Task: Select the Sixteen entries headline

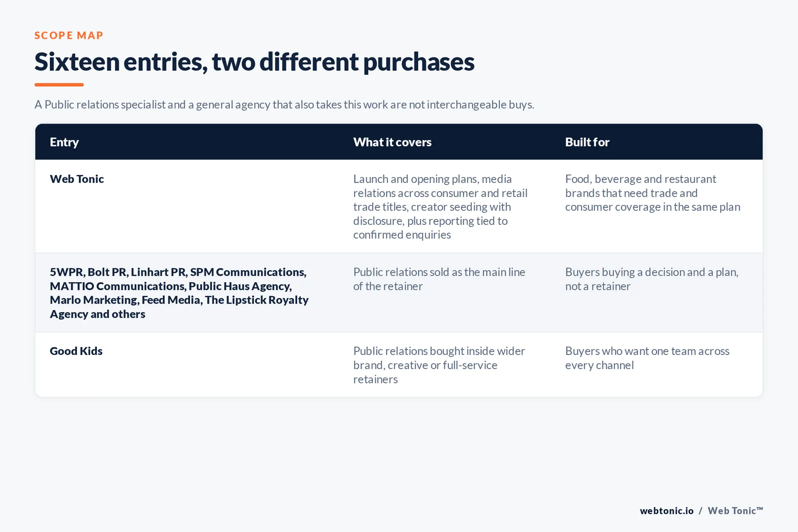Action: click(254, 62)
